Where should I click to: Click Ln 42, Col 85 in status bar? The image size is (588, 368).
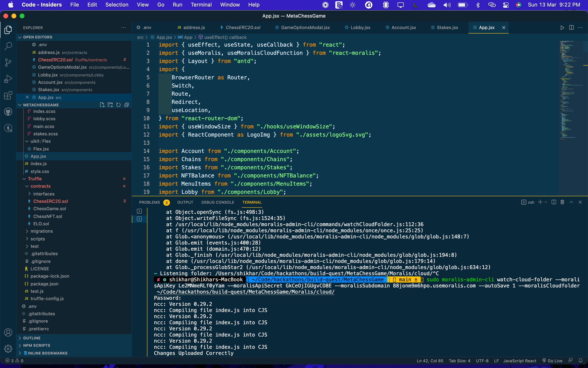(430, 361)
